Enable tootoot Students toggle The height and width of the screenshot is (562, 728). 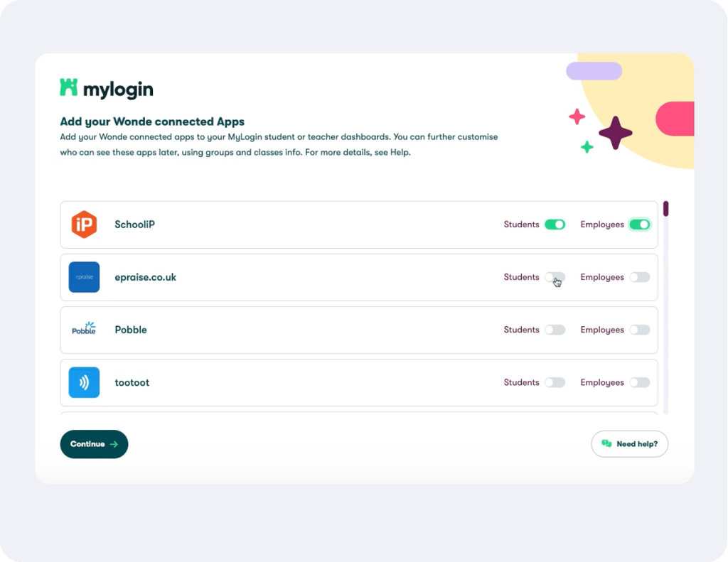click(555, 382)
